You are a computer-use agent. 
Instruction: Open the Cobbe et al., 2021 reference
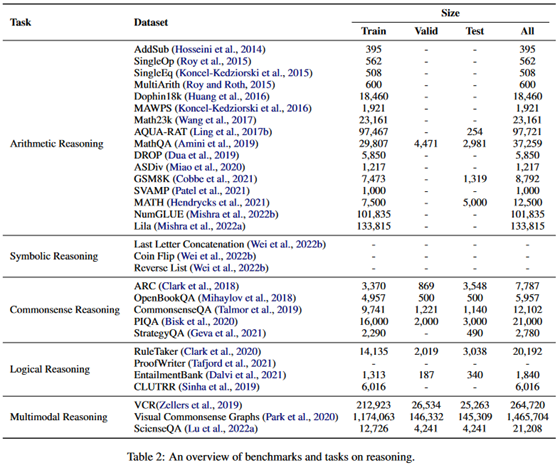coord(215,179)
